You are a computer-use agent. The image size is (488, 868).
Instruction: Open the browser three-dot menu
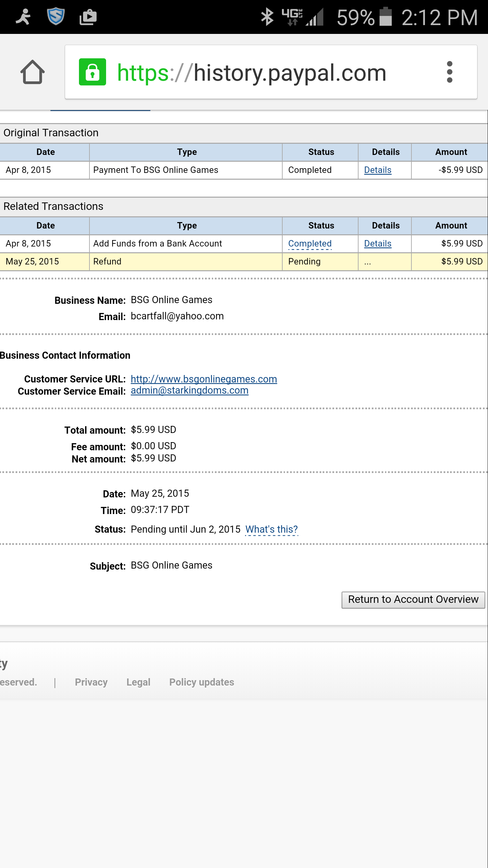pos(450,72)
